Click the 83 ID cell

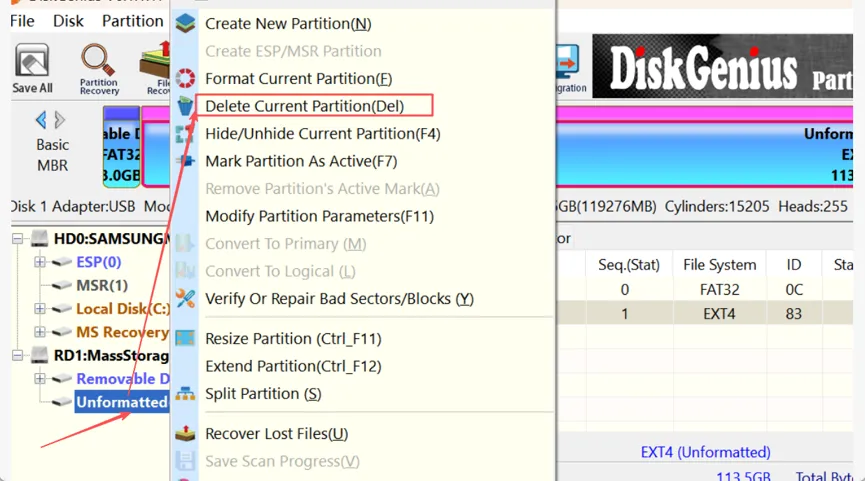coord(793,313)
